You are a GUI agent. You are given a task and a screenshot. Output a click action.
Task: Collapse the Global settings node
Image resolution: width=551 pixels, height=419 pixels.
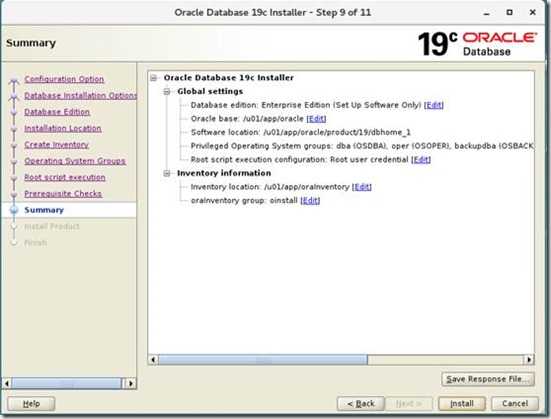point(167,91)
